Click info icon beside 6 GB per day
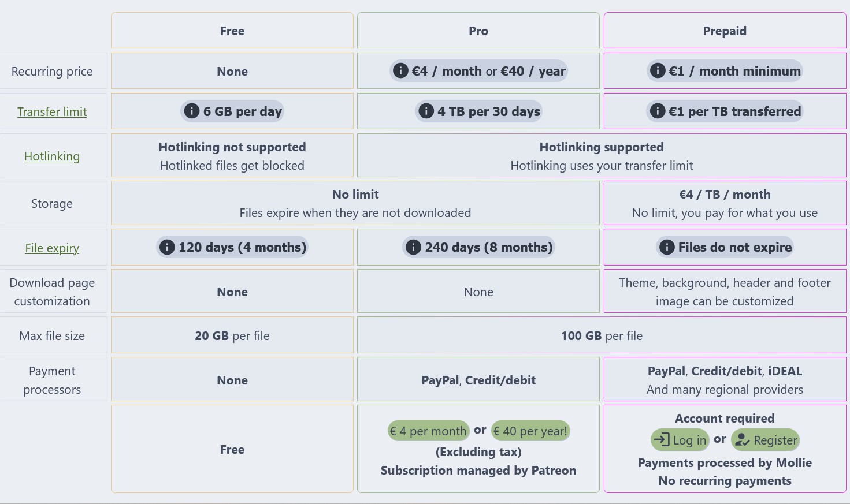 coord(192,111)
